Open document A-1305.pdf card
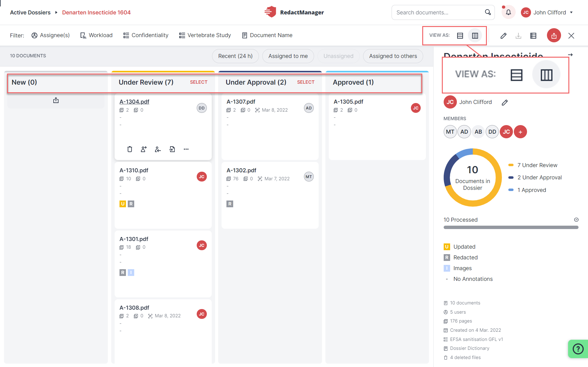 tap(377, 127)
